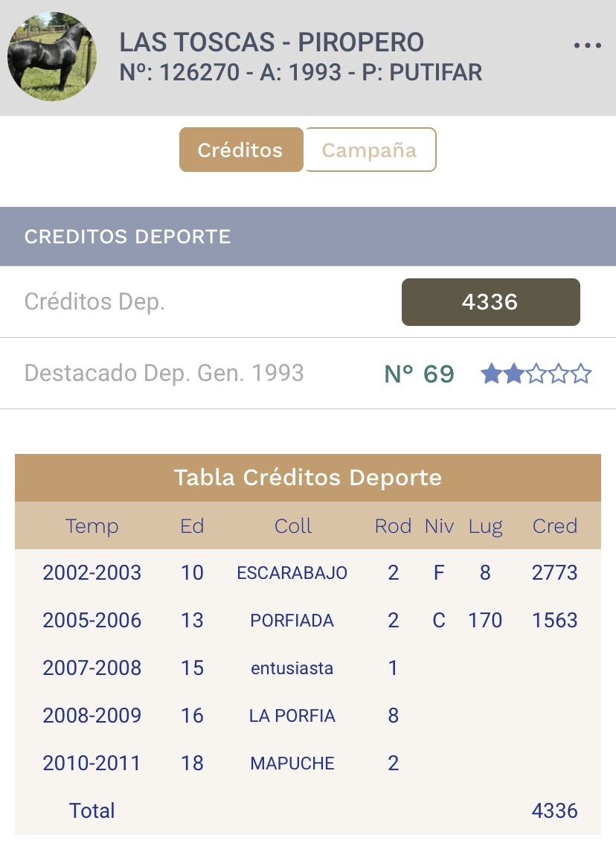
Task: Open PORFIADA collera link
Action: 292,621
